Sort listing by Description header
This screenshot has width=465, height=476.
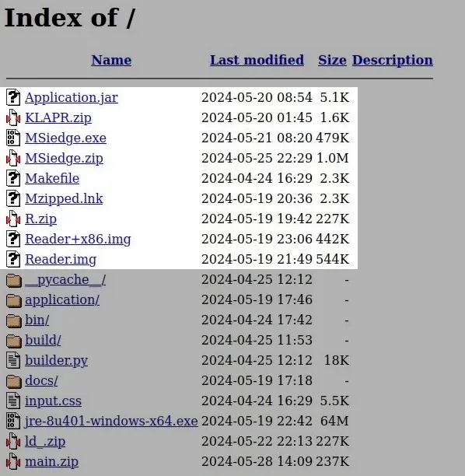tap(393, 60)
